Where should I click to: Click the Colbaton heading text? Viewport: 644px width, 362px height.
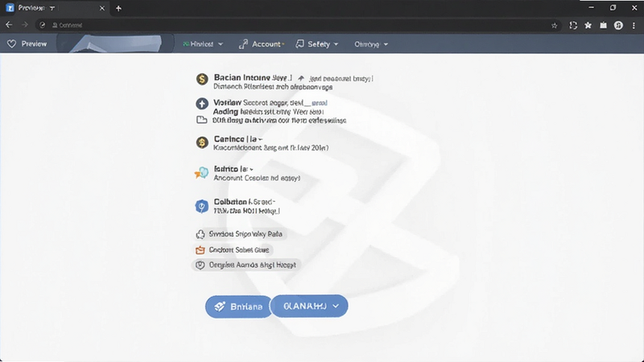click(x=230, y=202)
